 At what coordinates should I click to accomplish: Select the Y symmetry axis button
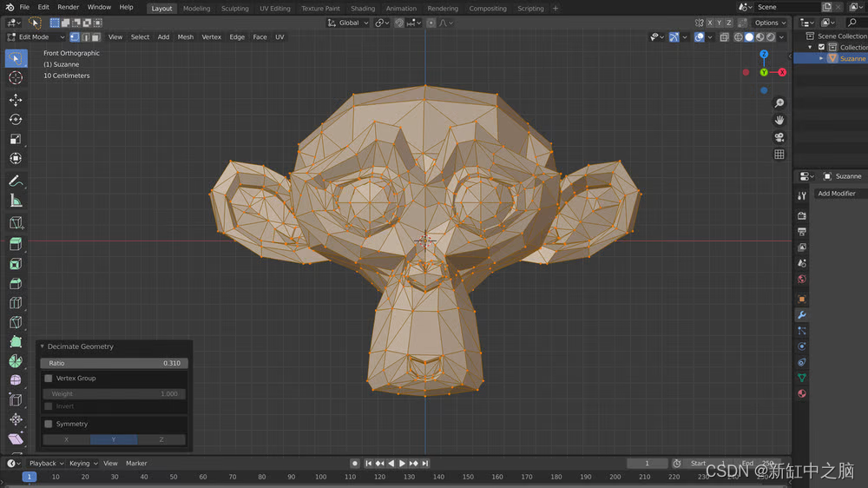pyautogui.click(x=114, y=439)
